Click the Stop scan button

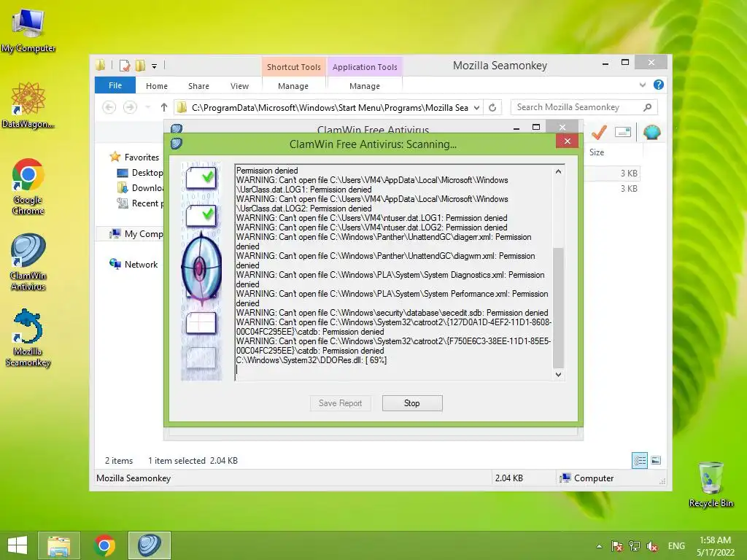[412, 403]
